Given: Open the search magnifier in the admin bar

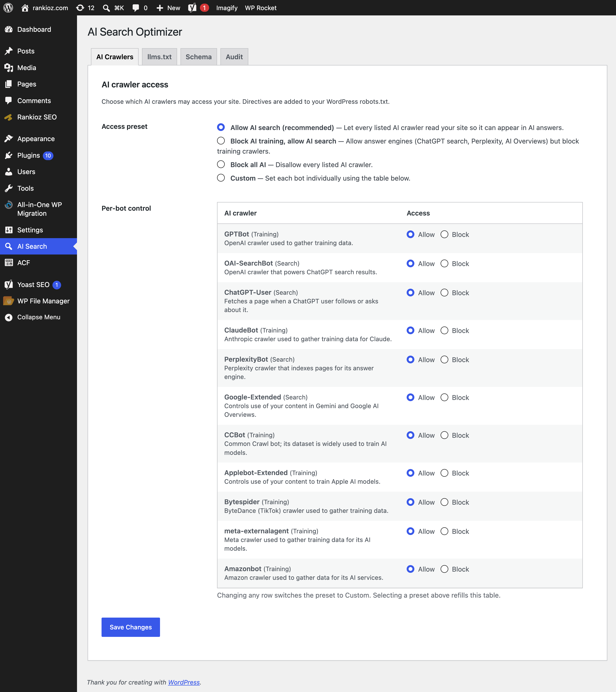Looking at the screenshot, I should coord(106,8).
